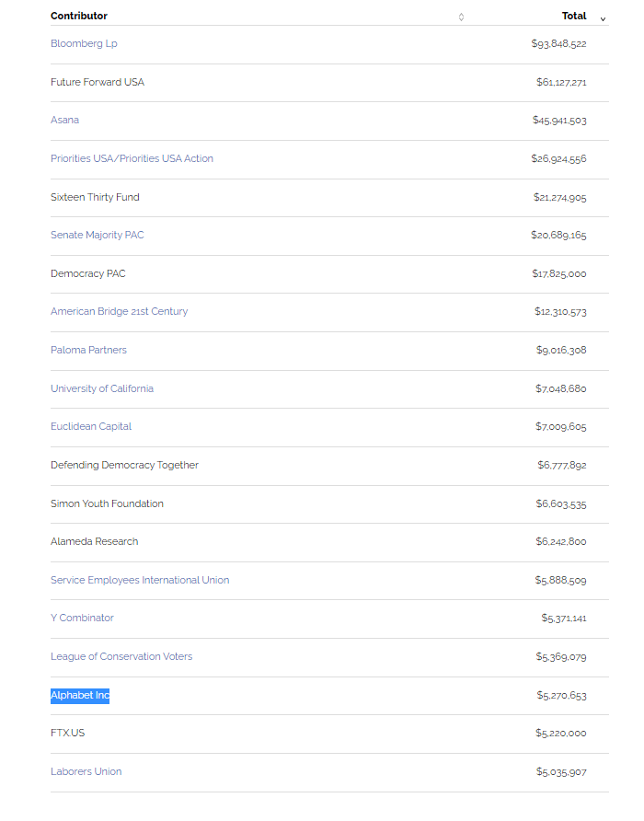
Task: Click the highlighted Alphabet Inc link
Action: click(x=80, y=695)
